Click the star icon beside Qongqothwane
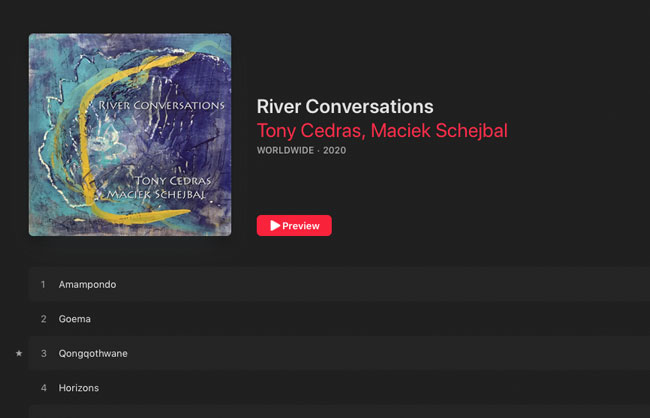This screenshot has width=650, height=418. pos(18,353)
